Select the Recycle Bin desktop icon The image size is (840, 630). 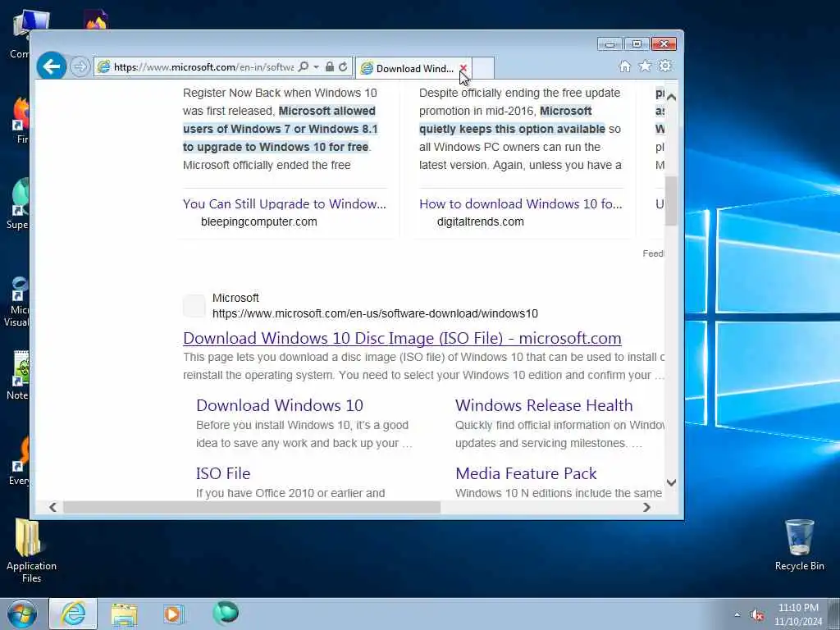tap(799, 545)
